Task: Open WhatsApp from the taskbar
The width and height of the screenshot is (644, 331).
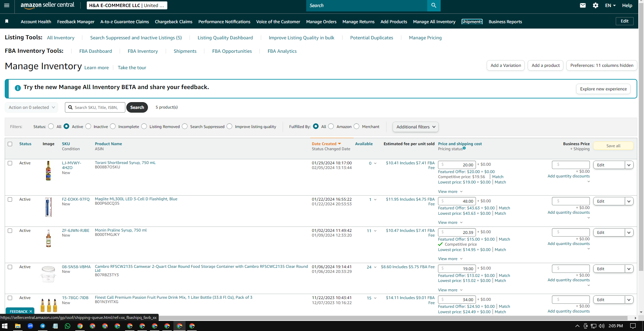Action: pos(68,326)
